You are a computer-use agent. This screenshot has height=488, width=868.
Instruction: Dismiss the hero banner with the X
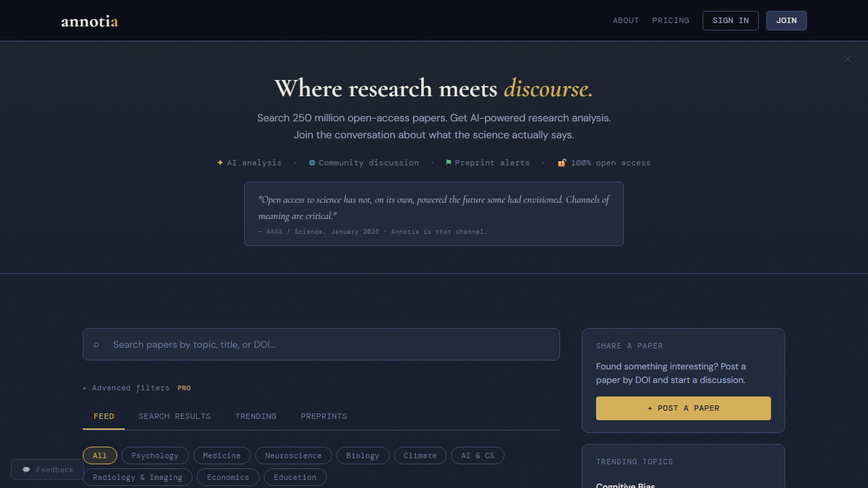tap(847, 59)
